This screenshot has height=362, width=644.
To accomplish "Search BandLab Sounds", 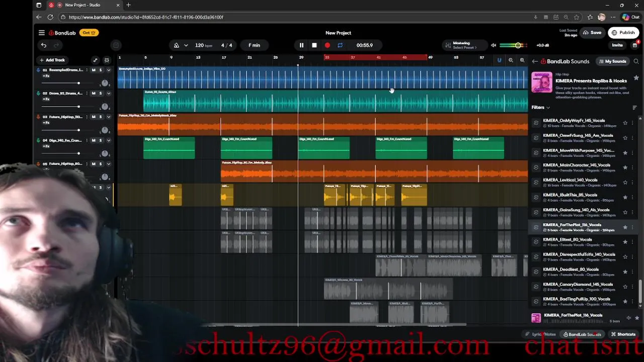I will pos(636,61).
